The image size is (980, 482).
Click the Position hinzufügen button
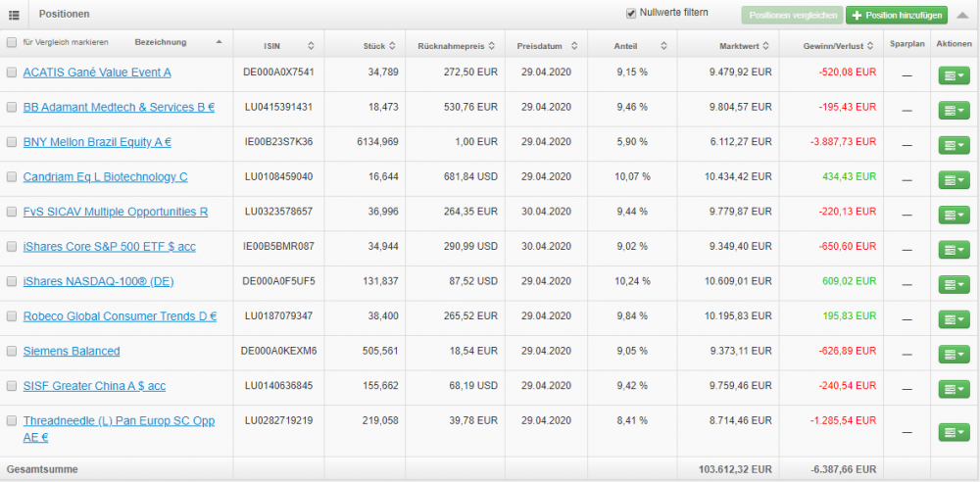pyautogui.click(x=897, y=15)
